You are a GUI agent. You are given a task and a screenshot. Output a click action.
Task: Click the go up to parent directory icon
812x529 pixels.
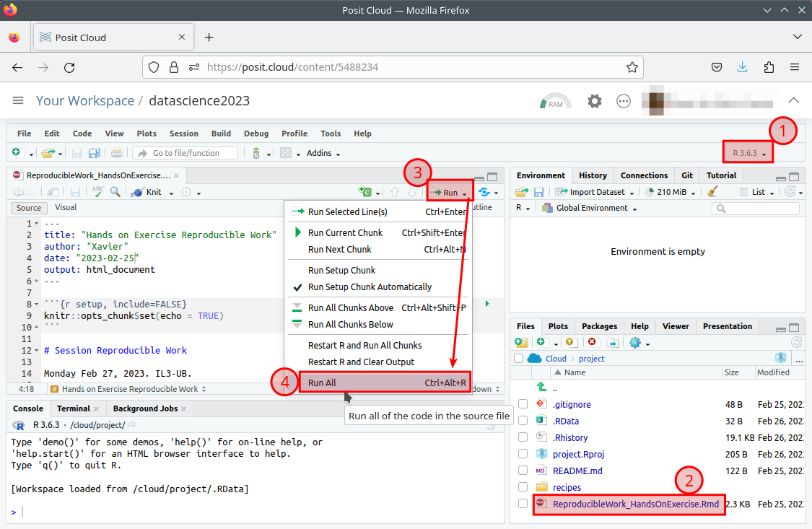click(541, 387)
